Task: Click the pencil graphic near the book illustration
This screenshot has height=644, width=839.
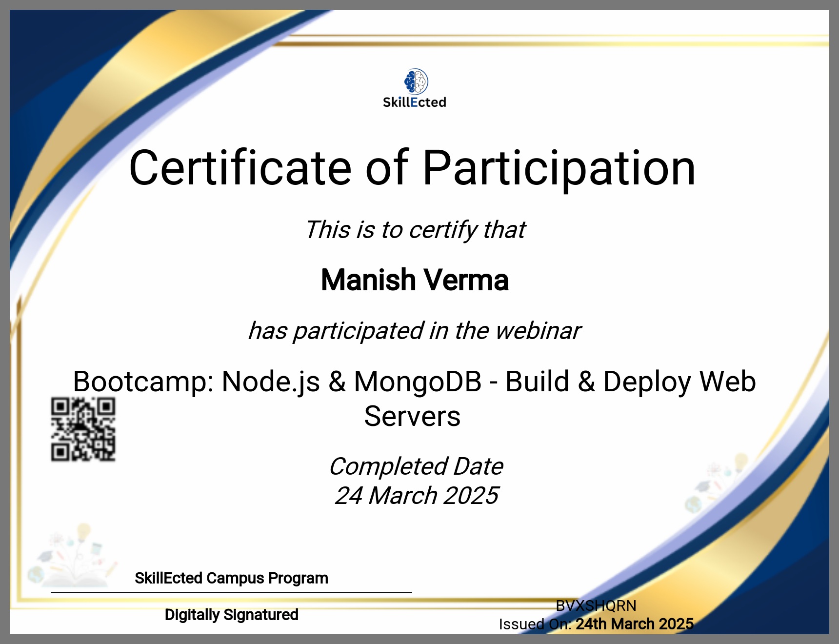Action: tap(111, 571)
